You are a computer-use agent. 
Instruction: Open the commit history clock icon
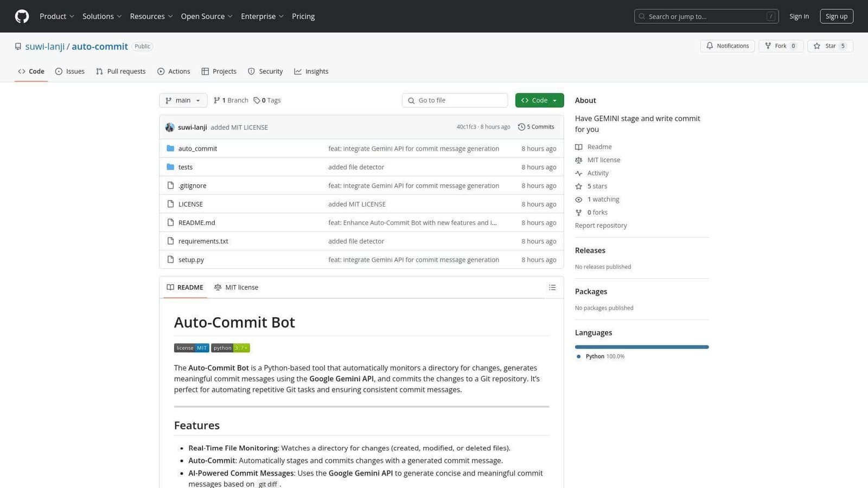(521, 126)
